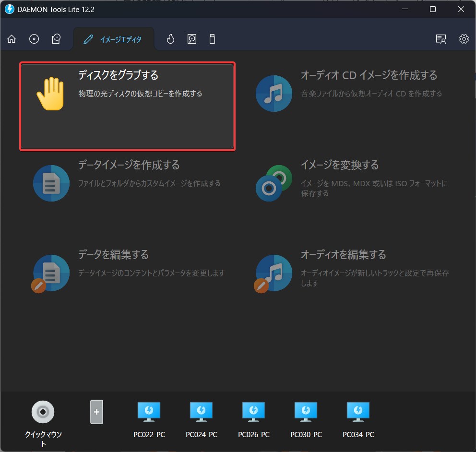The width and height of the screenshot is (476, 452).
Task: Choose オーディオを編集する
Action: tap(344, 254)
